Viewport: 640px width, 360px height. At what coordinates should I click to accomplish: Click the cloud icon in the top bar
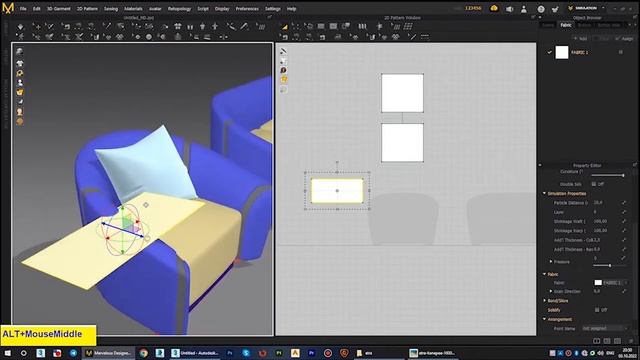[494, 8]
